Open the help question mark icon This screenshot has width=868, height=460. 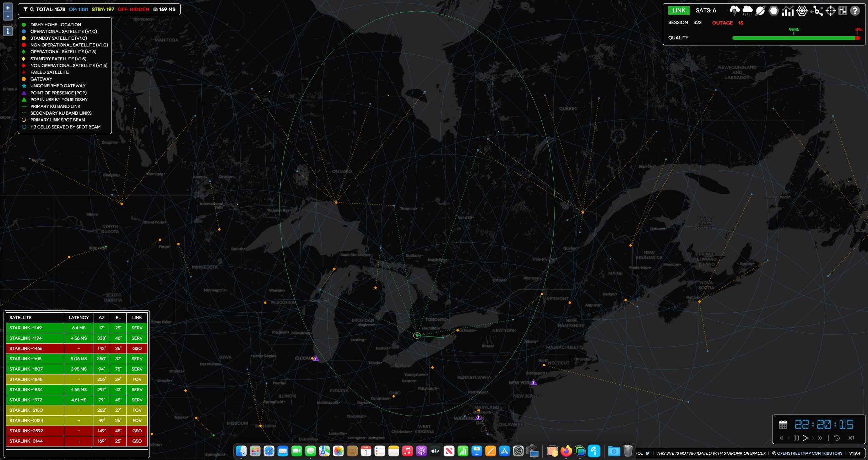point(855,11)
